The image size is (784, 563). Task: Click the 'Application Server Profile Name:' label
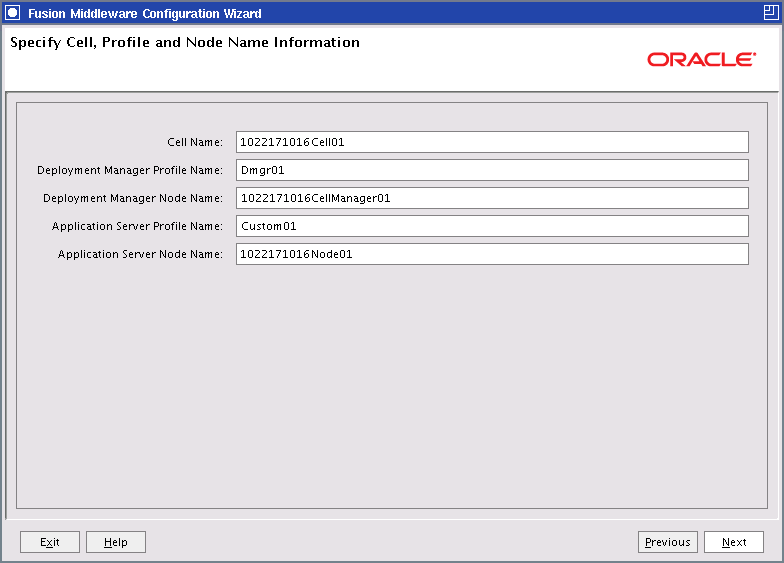138,226
